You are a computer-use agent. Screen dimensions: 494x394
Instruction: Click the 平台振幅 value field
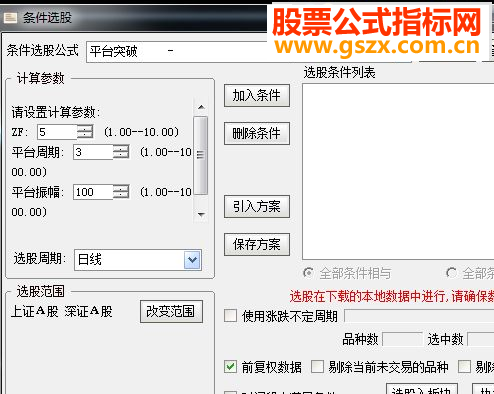click(x=93, y=192)
